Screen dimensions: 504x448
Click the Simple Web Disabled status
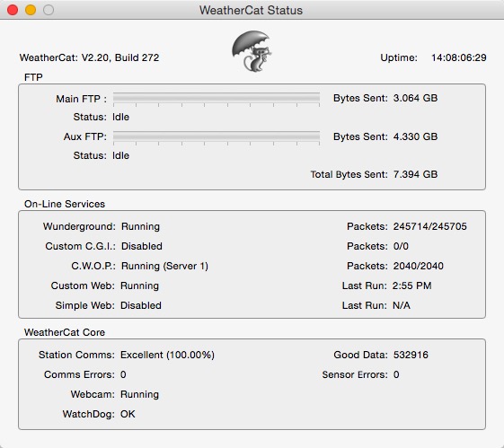141,305
